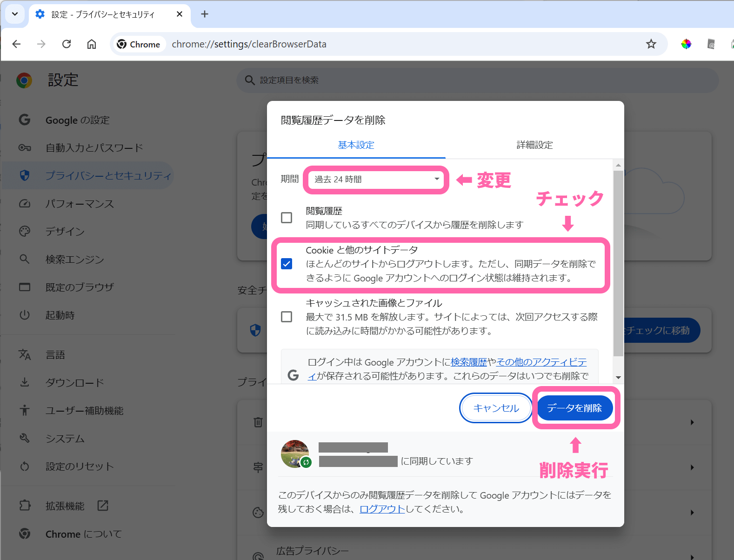The image size is (734, 560).
Task: Click the 設定のリセット reset icon
Action: 25,466
